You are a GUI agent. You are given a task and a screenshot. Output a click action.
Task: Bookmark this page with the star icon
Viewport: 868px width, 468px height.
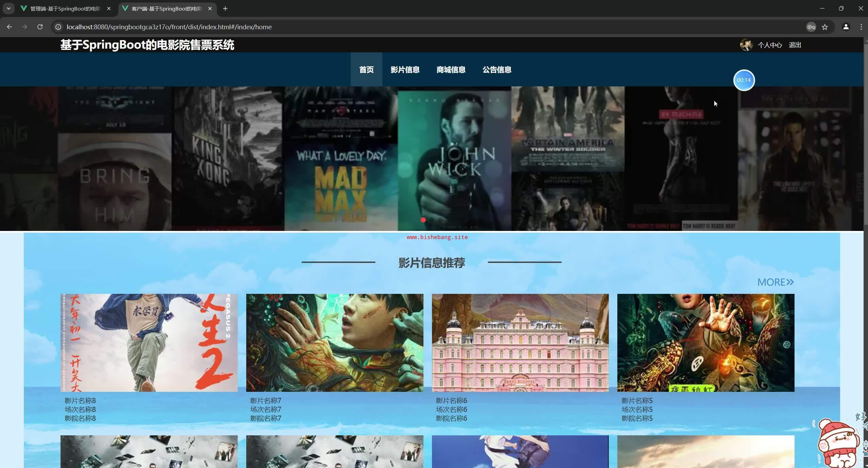pyautogui.click(x=825, y=27)
